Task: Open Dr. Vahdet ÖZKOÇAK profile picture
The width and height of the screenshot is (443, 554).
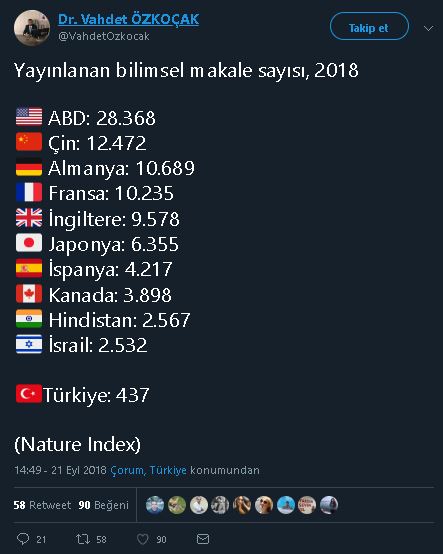Action: (x=32, y=28)
